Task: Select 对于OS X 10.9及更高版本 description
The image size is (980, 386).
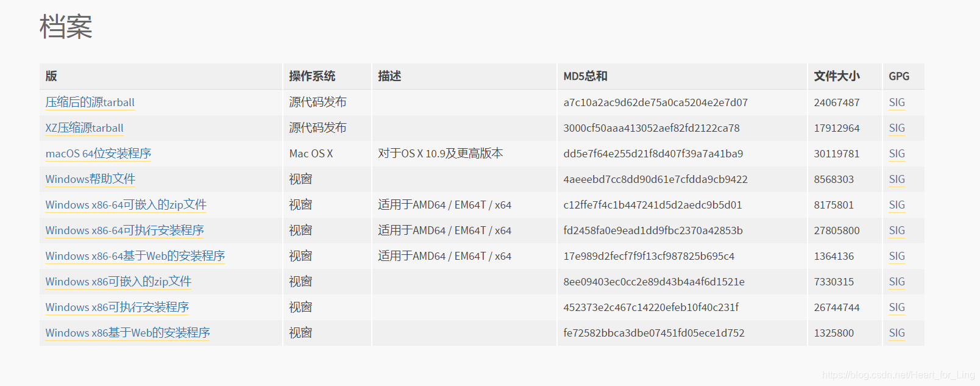Action: pyautogui.click(x=441, y=154)
